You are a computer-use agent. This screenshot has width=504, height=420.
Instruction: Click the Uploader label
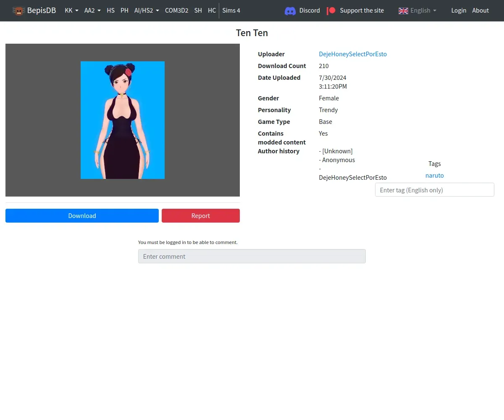[x=271, y=54]
